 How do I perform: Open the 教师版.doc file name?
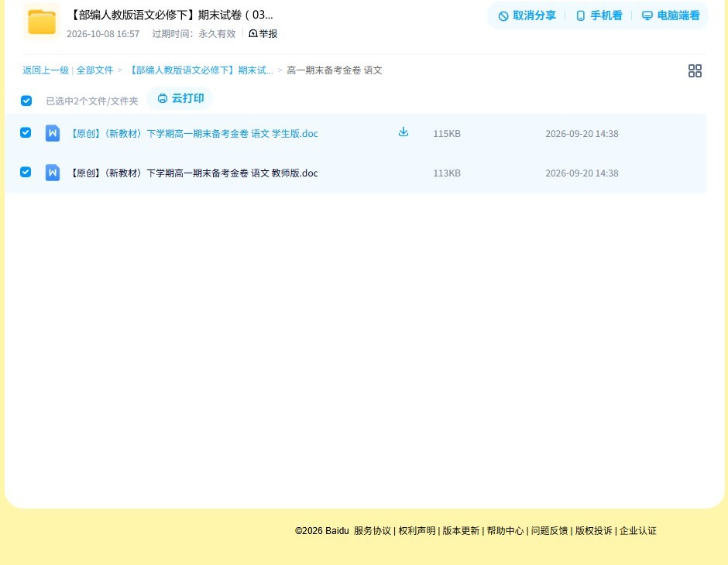[194, 173]
